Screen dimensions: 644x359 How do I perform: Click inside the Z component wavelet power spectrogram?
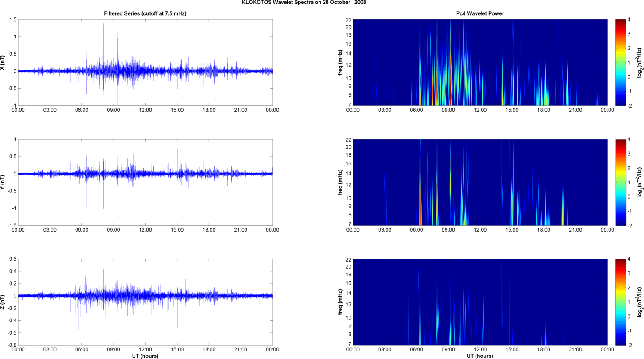pos(480,302)
